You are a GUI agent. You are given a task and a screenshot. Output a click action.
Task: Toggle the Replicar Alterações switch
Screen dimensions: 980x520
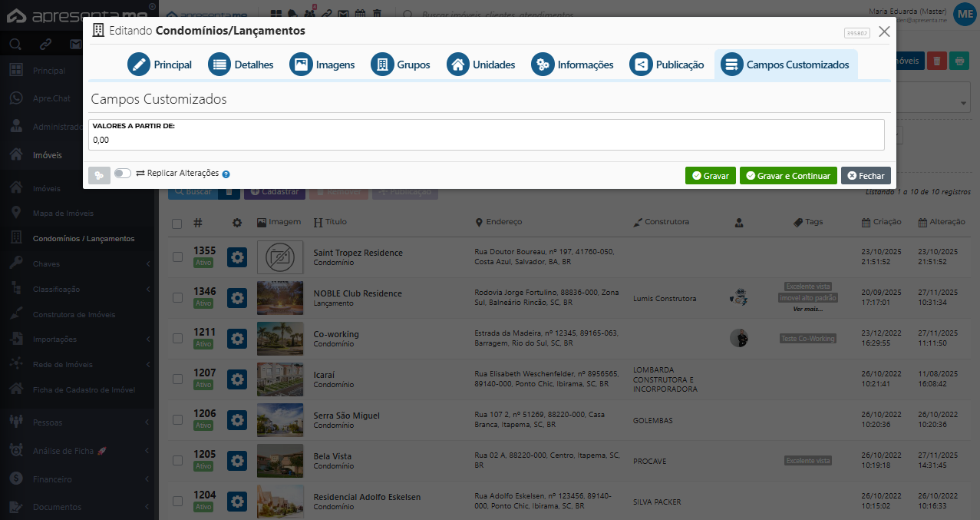(123, 174)
